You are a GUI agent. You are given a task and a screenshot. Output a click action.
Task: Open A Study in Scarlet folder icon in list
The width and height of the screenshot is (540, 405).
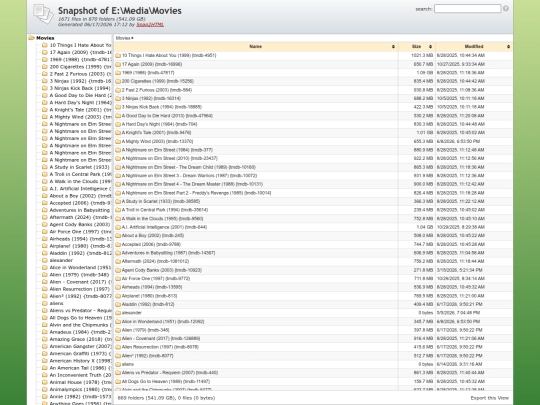(x=118, y=201)
